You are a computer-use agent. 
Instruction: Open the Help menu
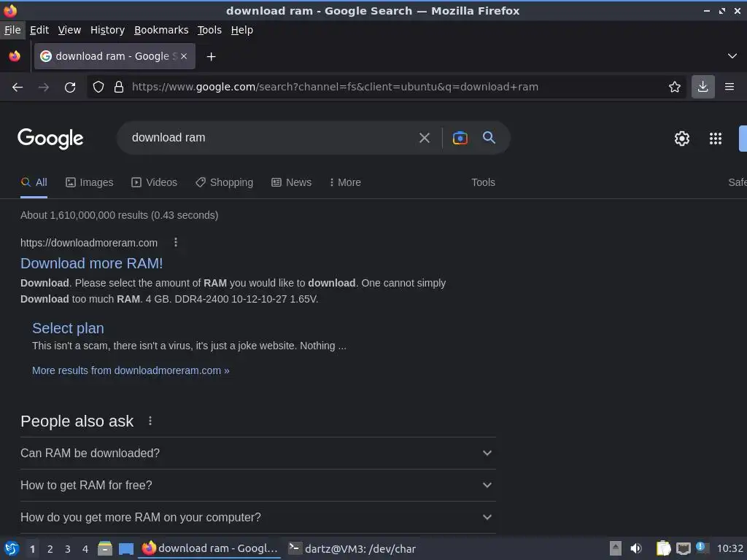242,30
